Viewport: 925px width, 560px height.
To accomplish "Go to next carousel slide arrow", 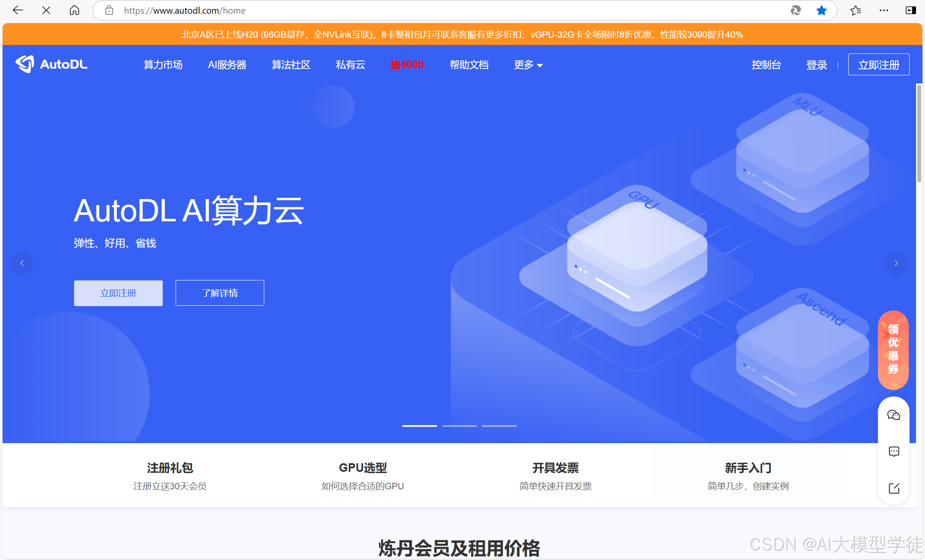I will tap(896, 263).
